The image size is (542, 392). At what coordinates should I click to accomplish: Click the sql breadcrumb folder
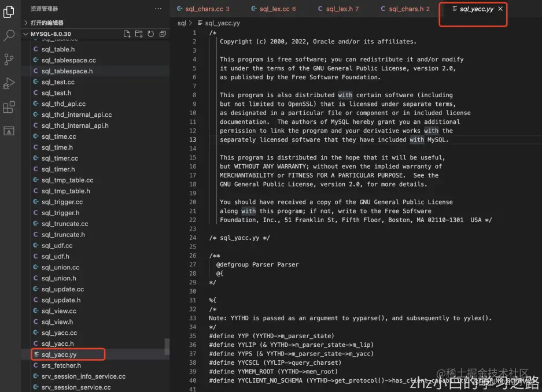(182, 23)
